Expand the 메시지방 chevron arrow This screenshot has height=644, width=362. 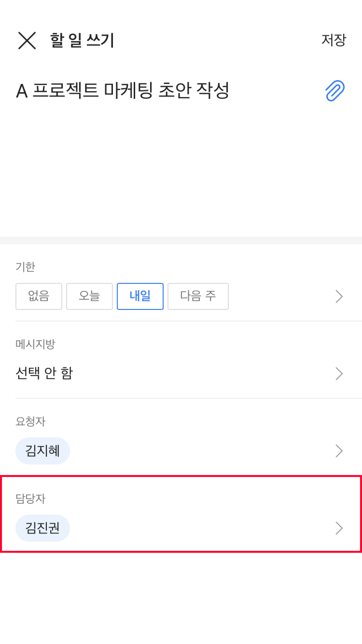pyautogui.click(x=339, y=373)
